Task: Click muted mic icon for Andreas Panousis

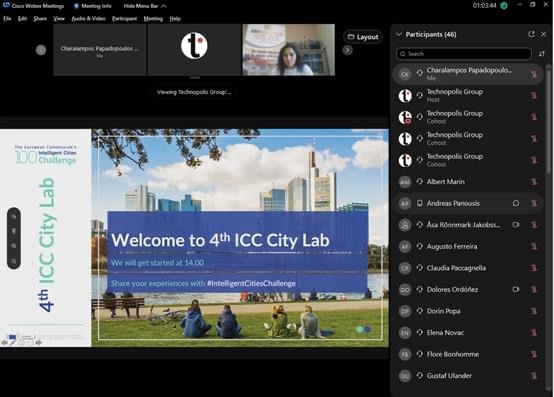Action: click(534, 203)
